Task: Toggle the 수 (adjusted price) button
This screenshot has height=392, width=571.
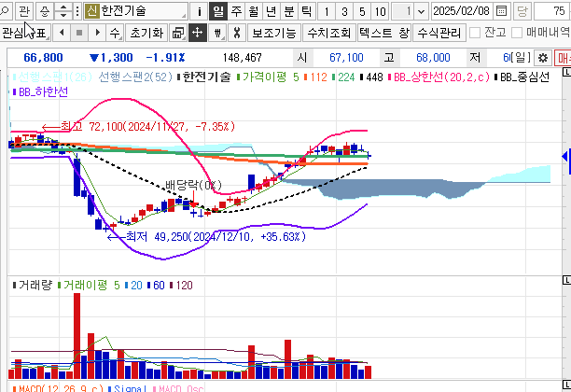Action: pyautogui.click(x=115, y=33)
